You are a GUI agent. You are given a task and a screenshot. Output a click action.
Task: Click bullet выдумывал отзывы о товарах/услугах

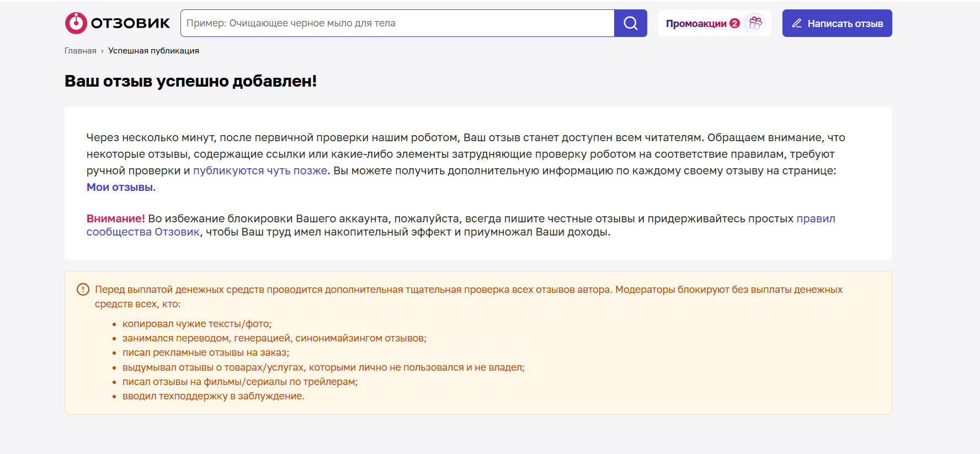pos(323,367)
